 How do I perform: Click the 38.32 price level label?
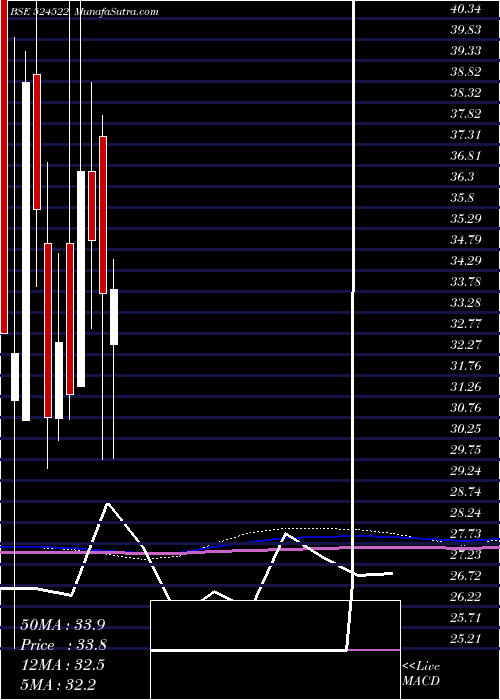pos(466,93)
